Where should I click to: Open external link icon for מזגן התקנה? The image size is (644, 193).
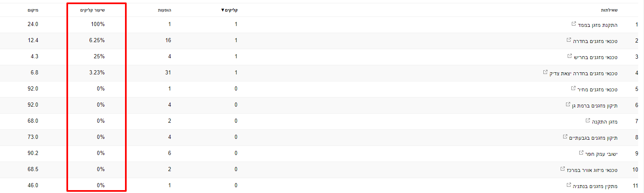(x=588, y=121)
